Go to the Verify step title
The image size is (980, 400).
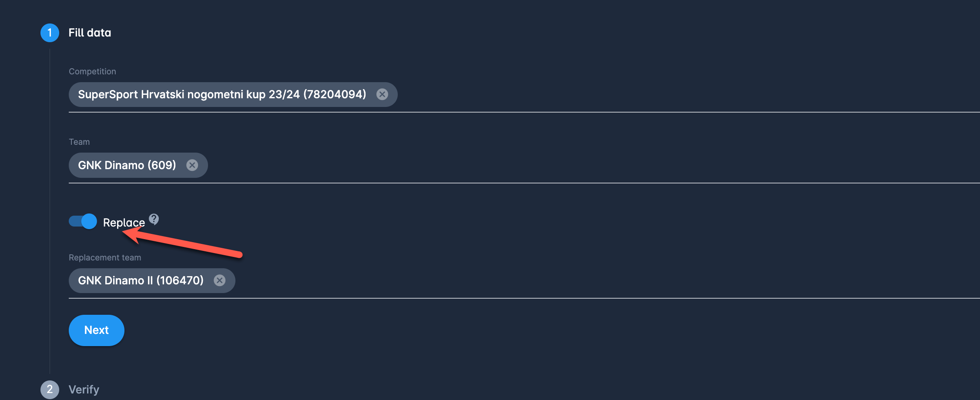[84, 390]
